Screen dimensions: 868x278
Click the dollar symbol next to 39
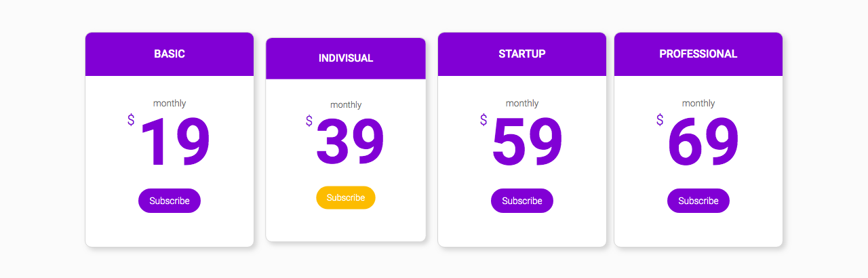point(309,121)
